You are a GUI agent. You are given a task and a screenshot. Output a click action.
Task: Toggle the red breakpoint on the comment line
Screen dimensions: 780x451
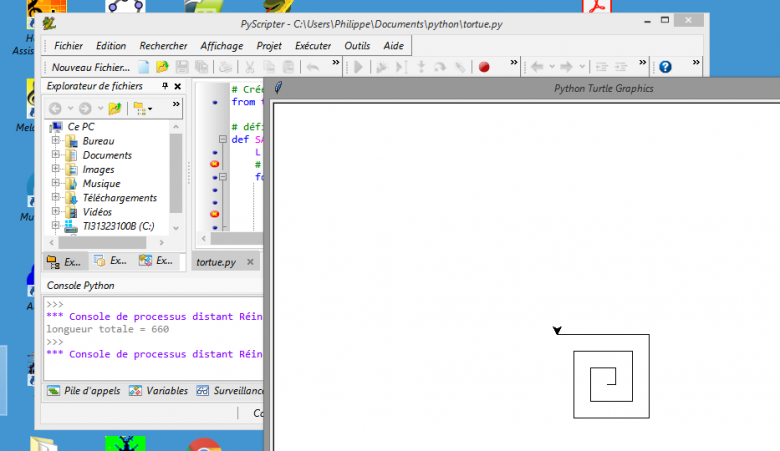(215, 164)
